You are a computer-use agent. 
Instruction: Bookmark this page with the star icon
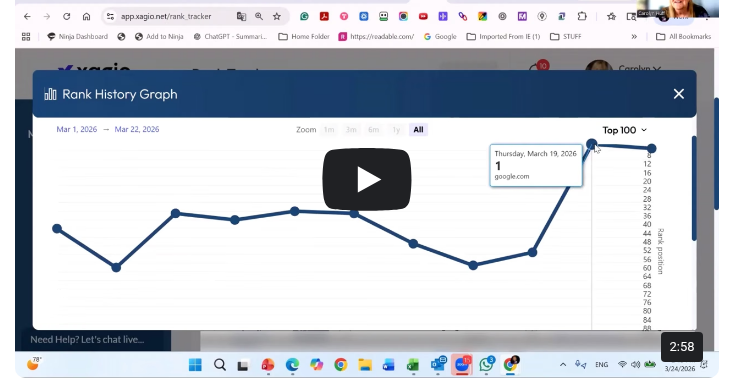pyautogui.click(x=277, y=16)
